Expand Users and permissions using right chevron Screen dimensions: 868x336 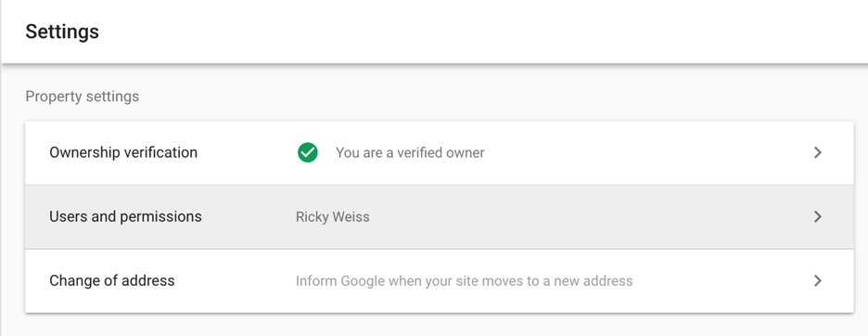(x=818, y=217)
